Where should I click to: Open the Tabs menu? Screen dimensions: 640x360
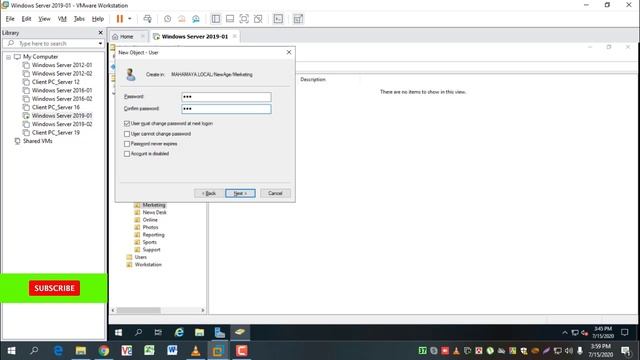click(x=79, y=19)
